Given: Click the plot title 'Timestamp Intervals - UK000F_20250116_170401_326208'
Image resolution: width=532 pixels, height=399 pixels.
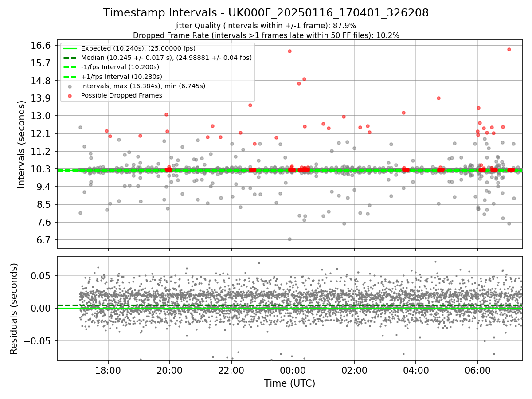Looking at the screenshot, I should click(x=266, y=13).
